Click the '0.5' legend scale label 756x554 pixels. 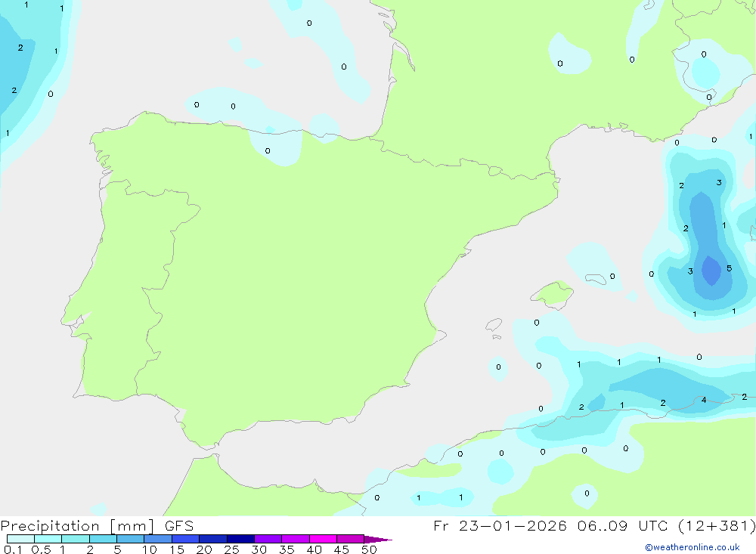[41, 549]
